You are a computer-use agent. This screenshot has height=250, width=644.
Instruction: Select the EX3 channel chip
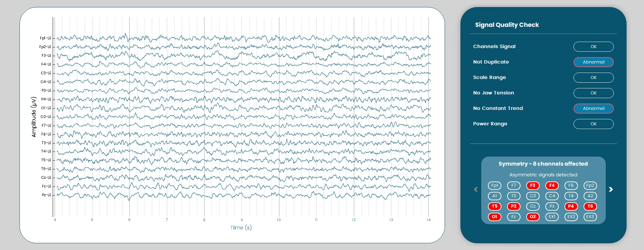pyautogui.click(x=590, y=217)
